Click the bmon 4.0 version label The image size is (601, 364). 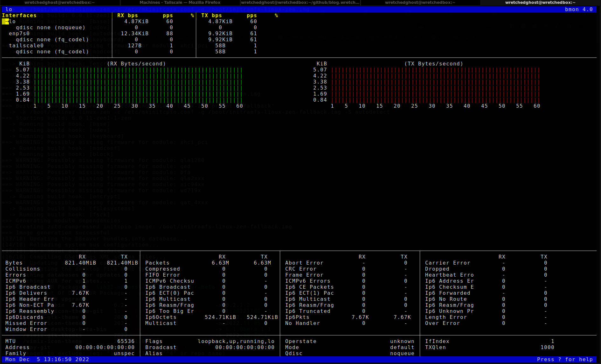tap(579, 10)
